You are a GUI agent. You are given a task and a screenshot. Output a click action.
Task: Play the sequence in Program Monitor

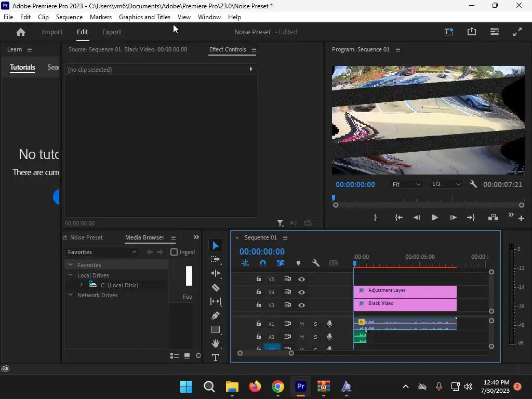435,218
